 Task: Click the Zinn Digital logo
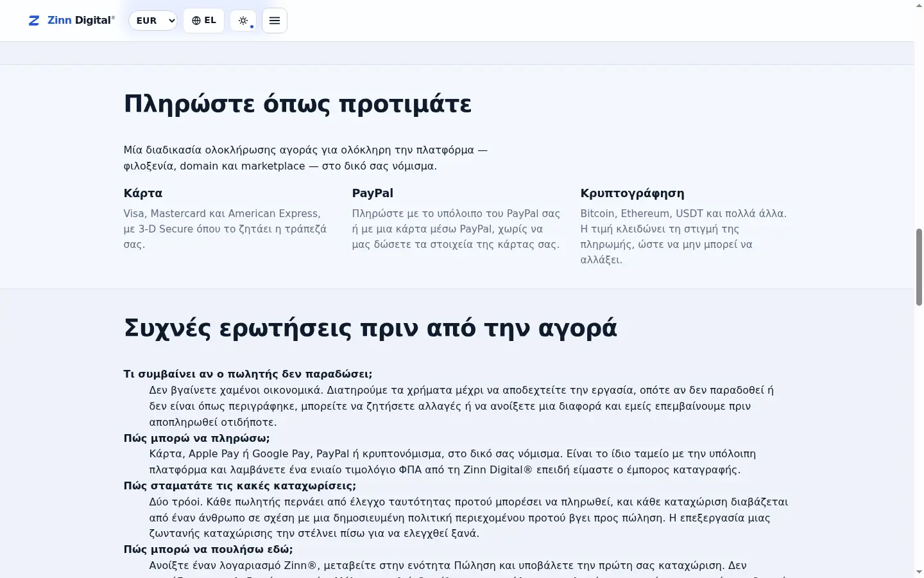(72, 21)
